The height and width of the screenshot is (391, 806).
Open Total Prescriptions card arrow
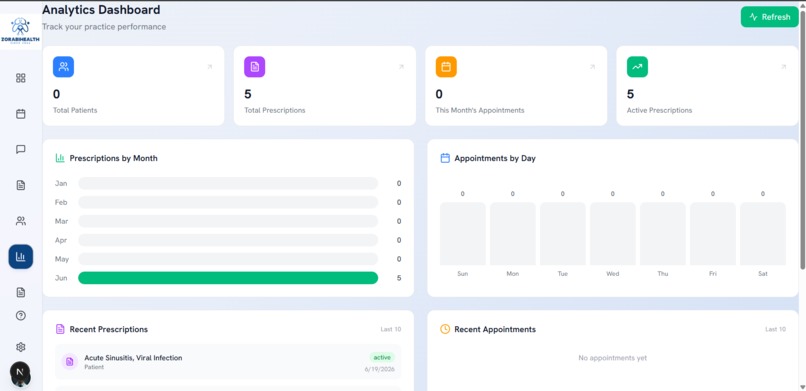coord(401,67)
